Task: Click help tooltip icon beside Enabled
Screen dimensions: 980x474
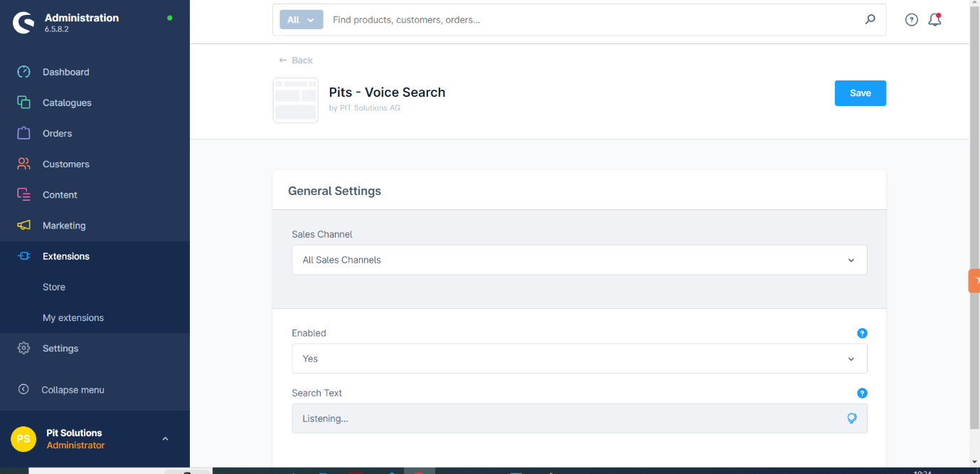Action: tap(862, 333)
